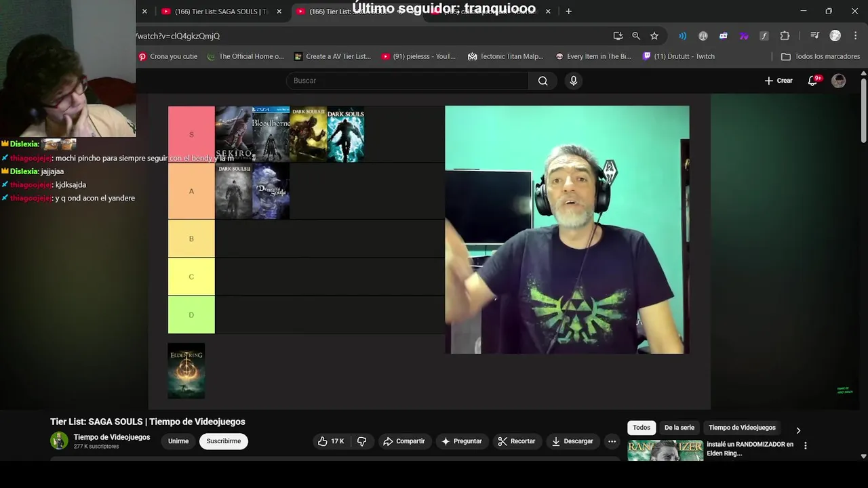868x488 pixels.
Task: Open the RANDOMIZADOR en Elden Ring thumbnail
Action: (665, 450)
